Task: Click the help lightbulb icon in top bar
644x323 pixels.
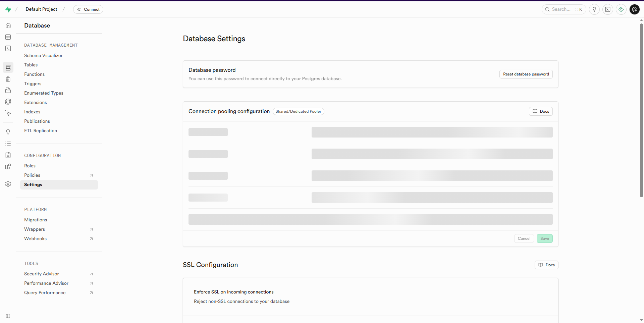Action: point(594,9)
